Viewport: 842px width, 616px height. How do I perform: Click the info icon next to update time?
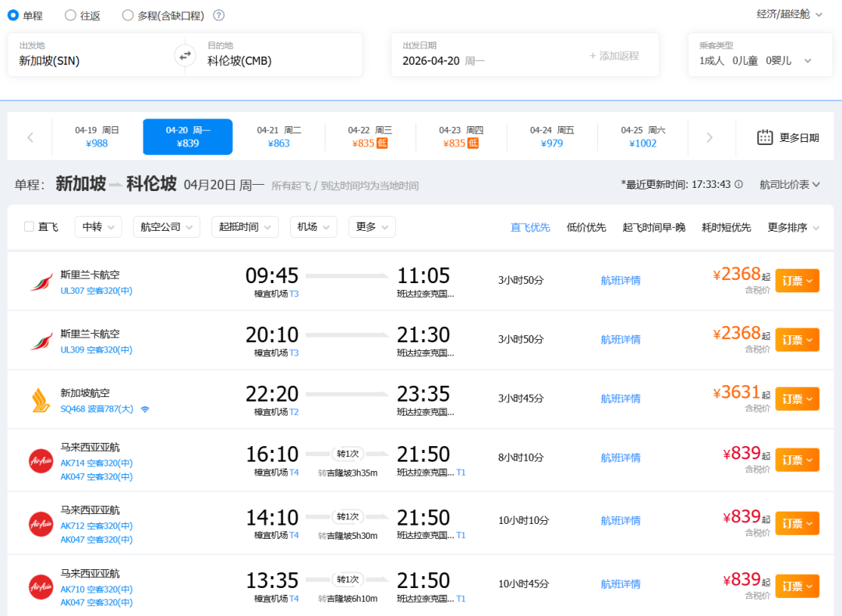click(739, 185)
